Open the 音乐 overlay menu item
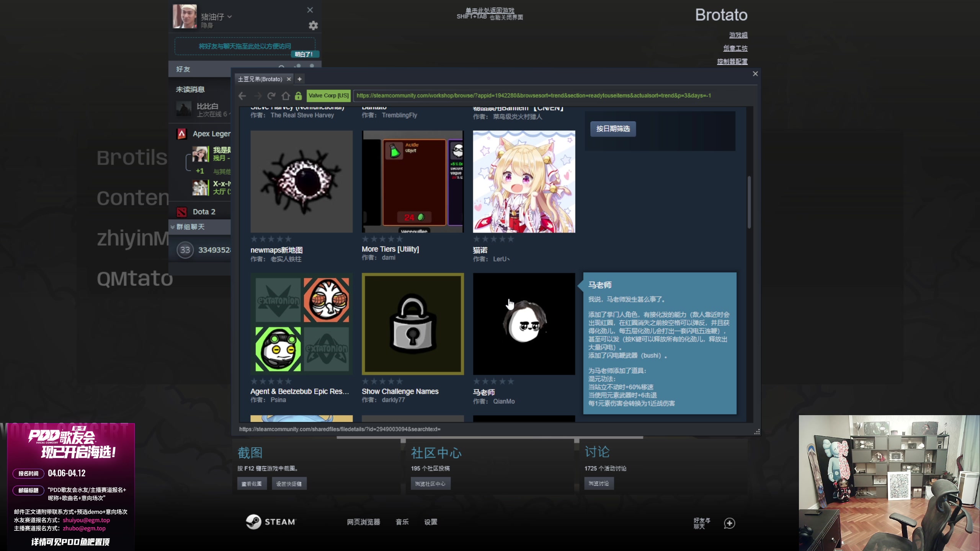This screenshot has width=980, height=551. (x=402, y=522)
